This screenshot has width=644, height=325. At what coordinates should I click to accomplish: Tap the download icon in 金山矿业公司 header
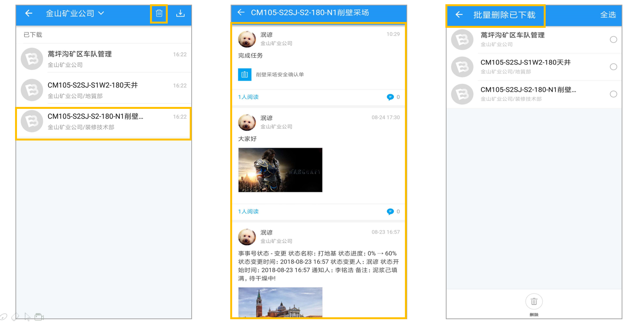click(180, 14)
